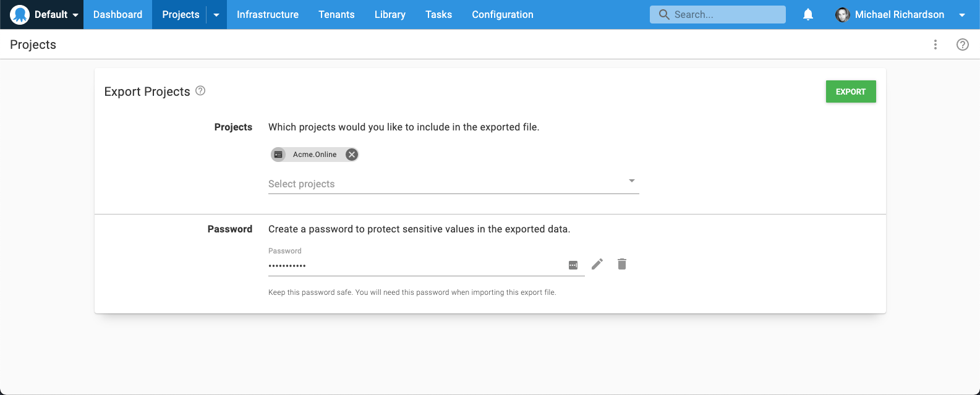Open the Library section
The image size is (980, 395).
coord(390,14)
